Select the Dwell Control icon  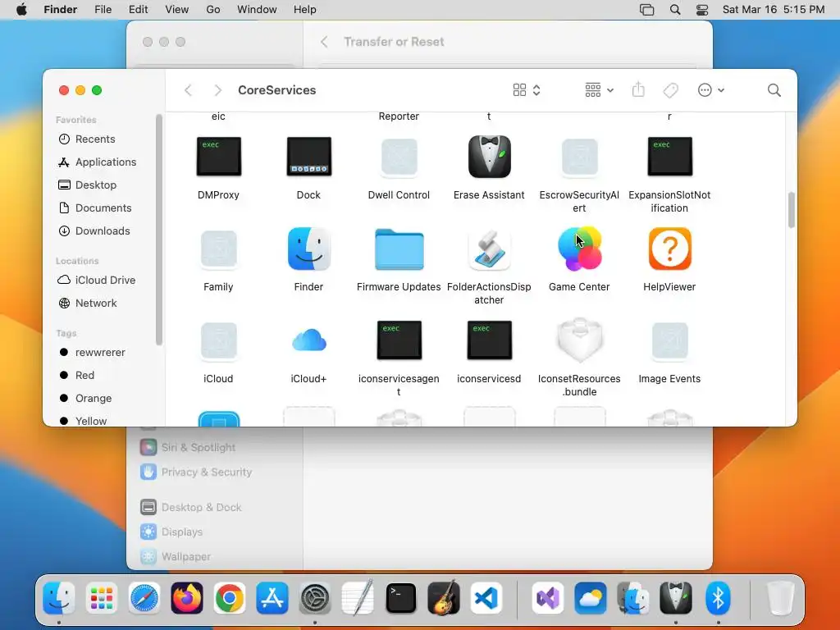point(399,157)
